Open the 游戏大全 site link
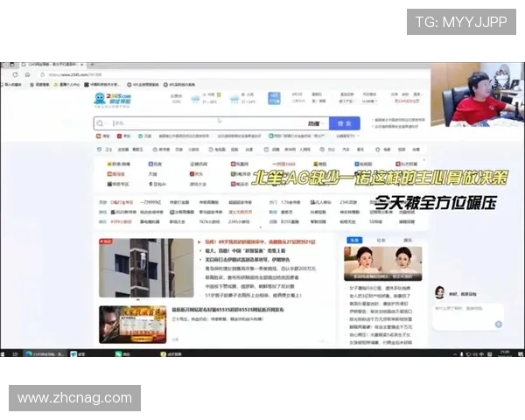The image size is (525, 420). tap(198, 184)
